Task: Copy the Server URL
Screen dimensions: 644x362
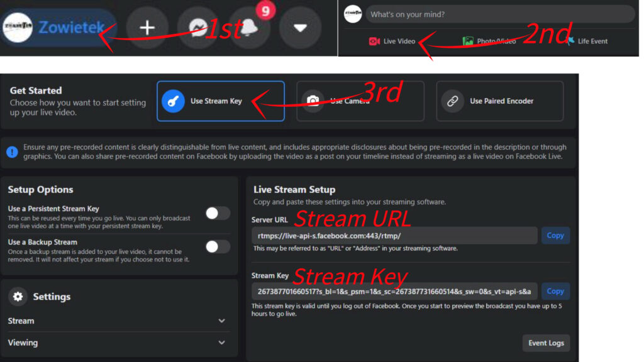Action: [555, 236]
